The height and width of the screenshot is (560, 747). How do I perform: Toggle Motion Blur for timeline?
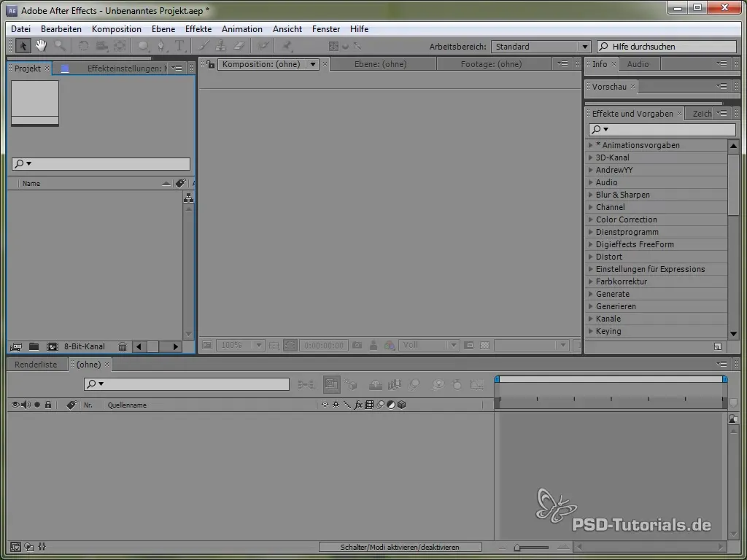(x=414, y=384)
